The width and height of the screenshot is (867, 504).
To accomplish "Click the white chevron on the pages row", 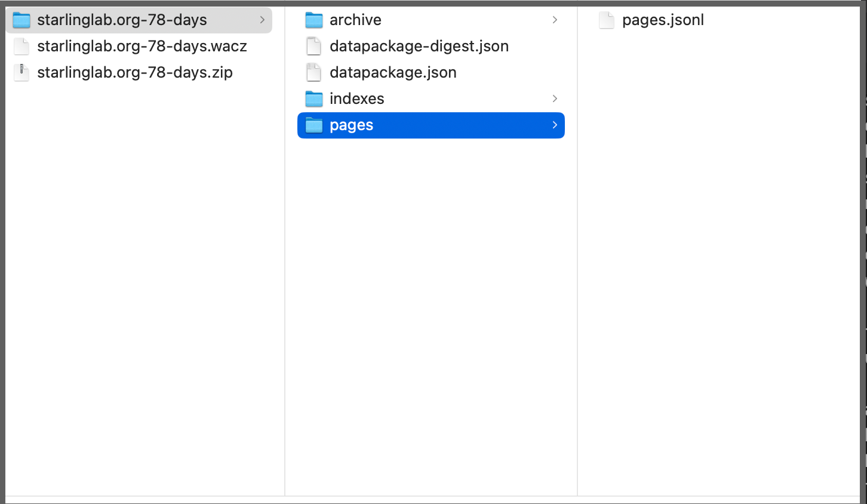I will pos(555,125).
